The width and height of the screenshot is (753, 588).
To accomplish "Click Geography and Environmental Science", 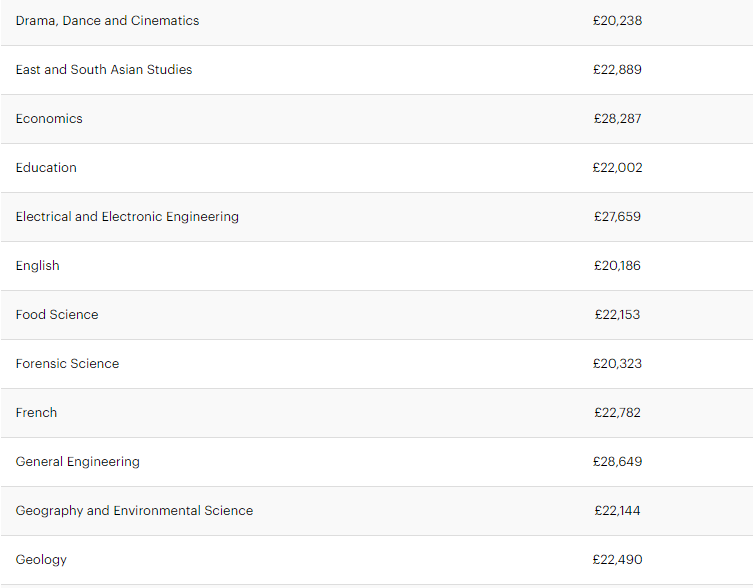I will tap(134, 511).
